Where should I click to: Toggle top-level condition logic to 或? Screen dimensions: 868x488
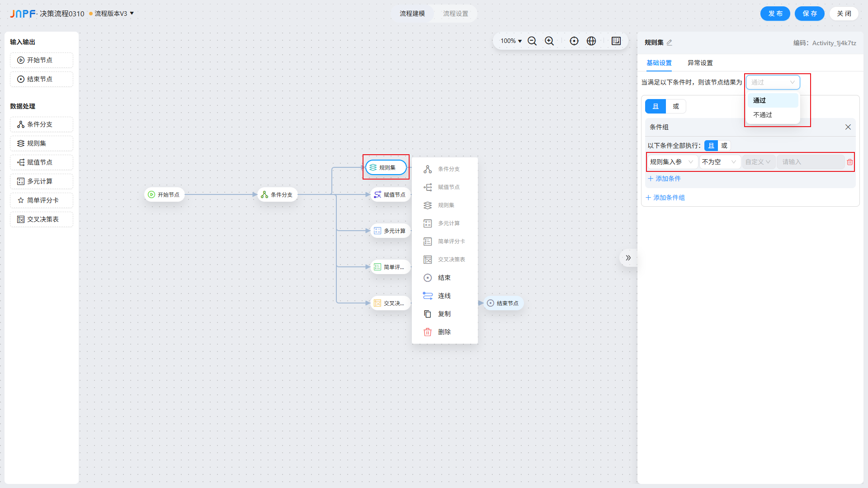coord(676,106)
